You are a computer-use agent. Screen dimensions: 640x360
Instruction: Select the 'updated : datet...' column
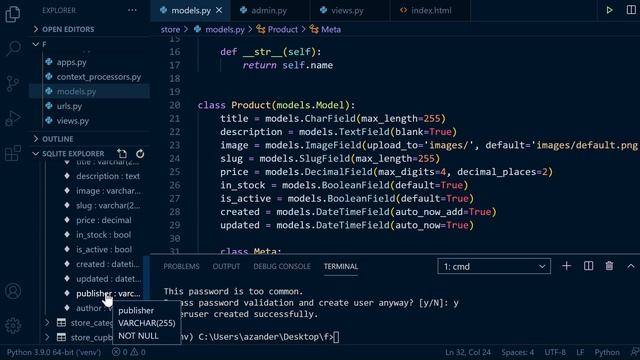point(108,279)
